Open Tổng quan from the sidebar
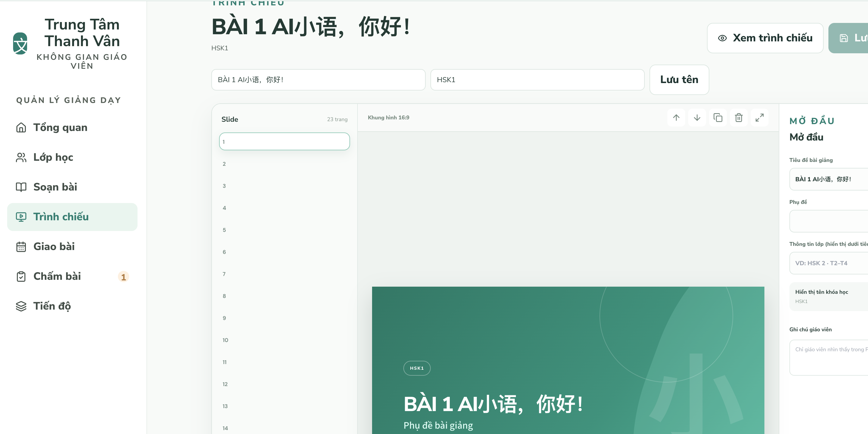The height and width of the screenshot is (434, 868). tap(72, 128)
